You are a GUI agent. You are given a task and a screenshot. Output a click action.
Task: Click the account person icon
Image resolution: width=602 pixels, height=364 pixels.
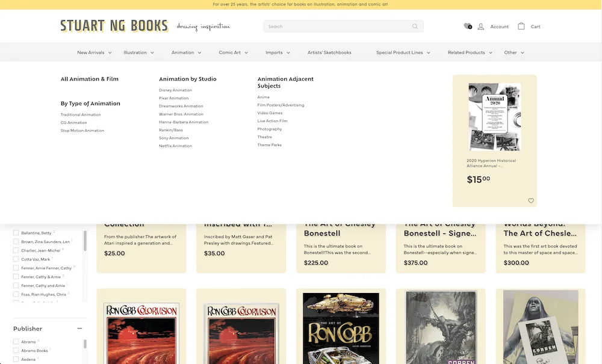point(480,26)
